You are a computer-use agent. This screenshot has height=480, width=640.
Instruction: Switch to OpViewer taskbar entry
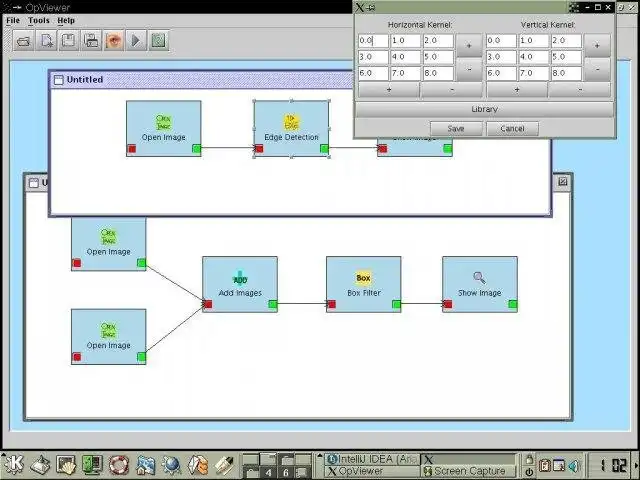pos(373,471)
